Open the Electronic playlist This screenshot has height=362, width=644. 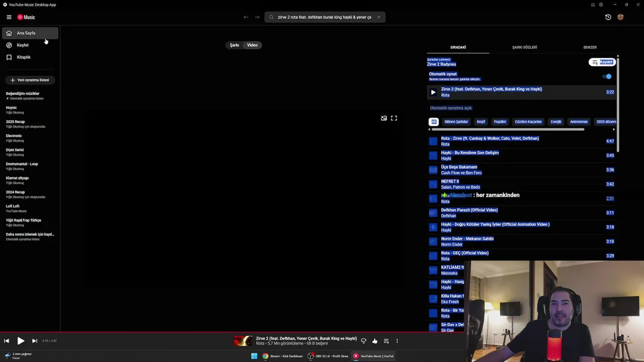30,138
